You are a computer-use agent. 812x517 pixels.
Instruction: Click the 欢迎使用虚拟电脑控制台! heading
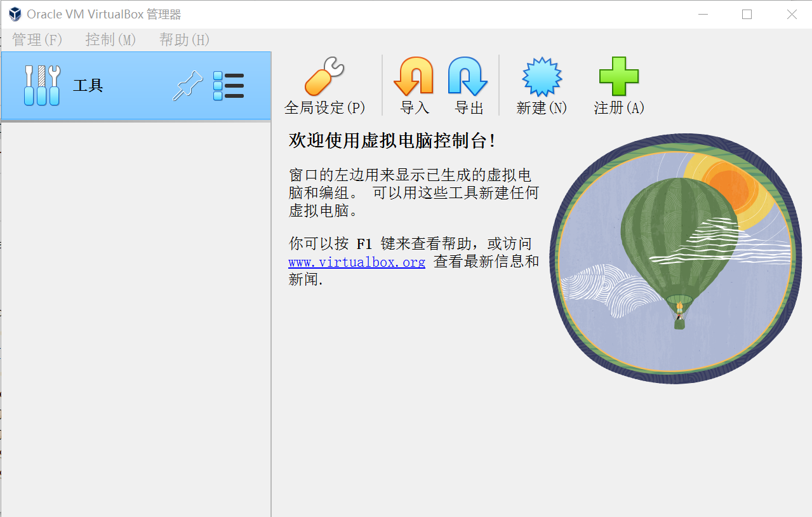point(392,141)
